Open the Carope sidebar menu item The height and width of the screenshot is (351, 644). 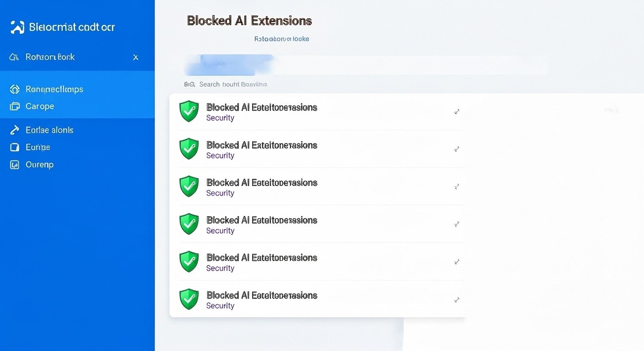pyautogui.click(x=40, y=106)
